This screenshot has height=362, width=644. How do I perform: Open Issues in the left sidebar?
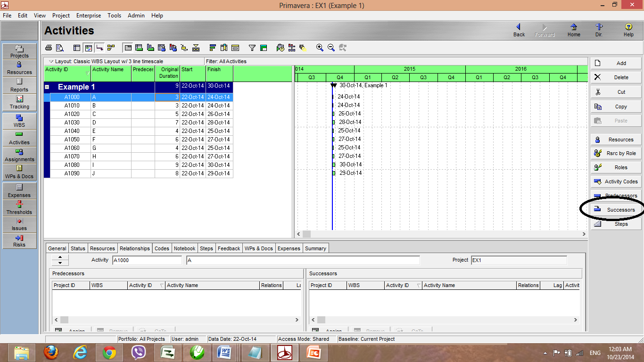point(19,224)
